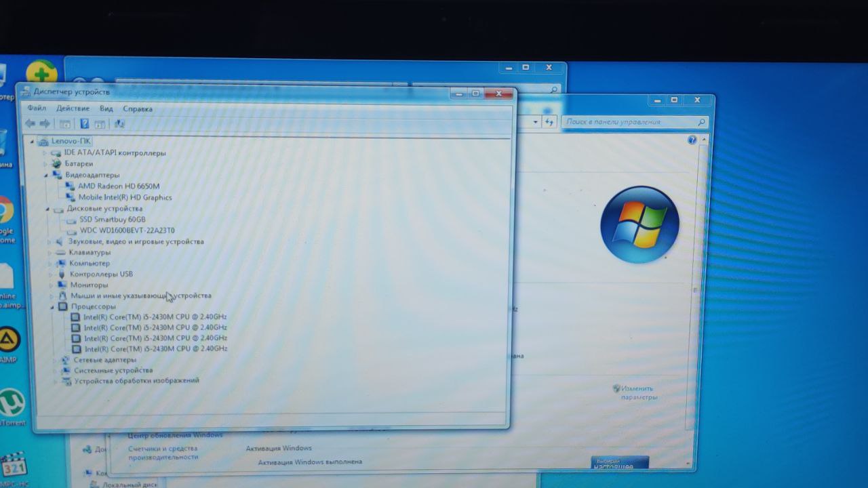Image resolution: width=868 pixels, height=488 pixels.
Task: Click the Back arrow in Device Manager toolbar
Action: click(x=30, y=123)
